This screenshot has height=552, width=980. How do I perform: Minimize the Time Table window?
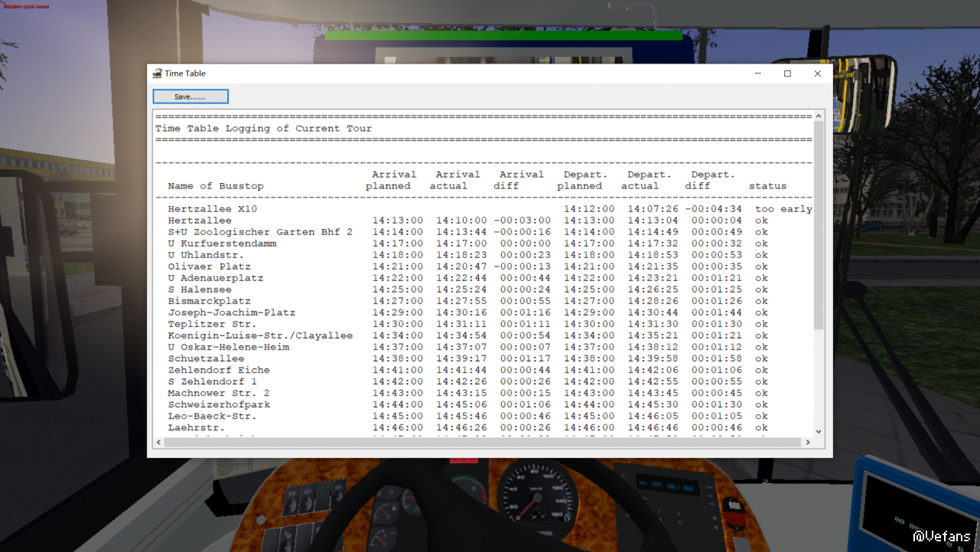[x=757, y=73]
